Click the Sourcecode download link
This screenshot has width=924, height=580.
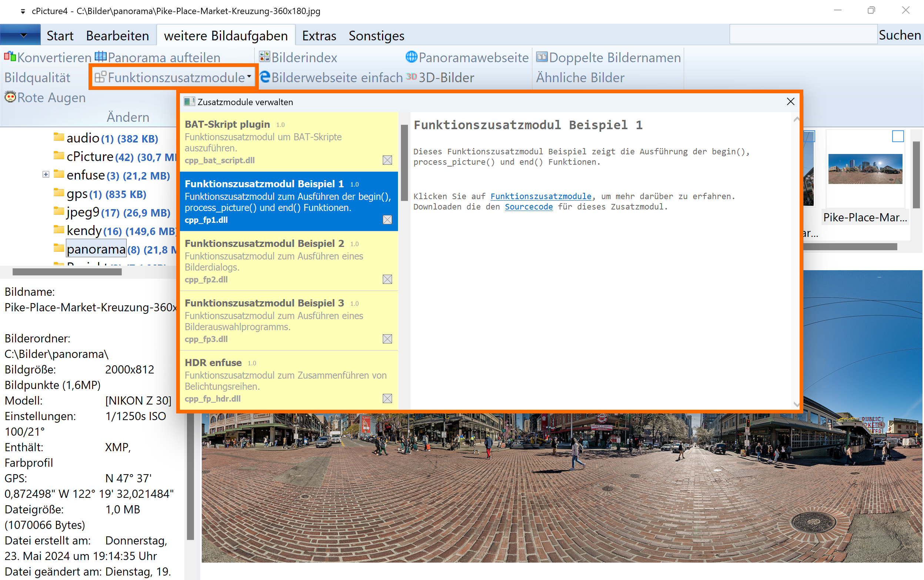point(528,207)
